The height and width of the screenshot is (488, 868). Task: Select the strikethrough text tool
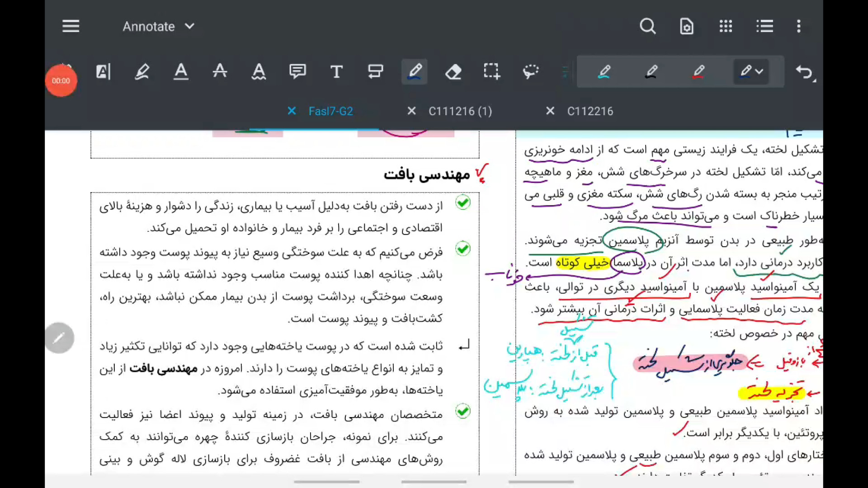[220, 71]
